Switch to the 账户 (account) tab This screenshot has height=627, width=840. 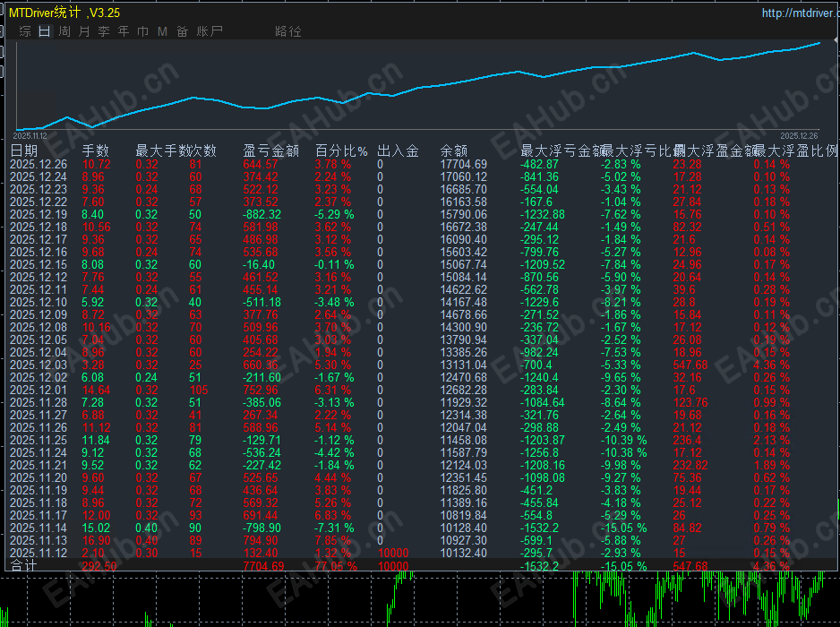point(210,31)
